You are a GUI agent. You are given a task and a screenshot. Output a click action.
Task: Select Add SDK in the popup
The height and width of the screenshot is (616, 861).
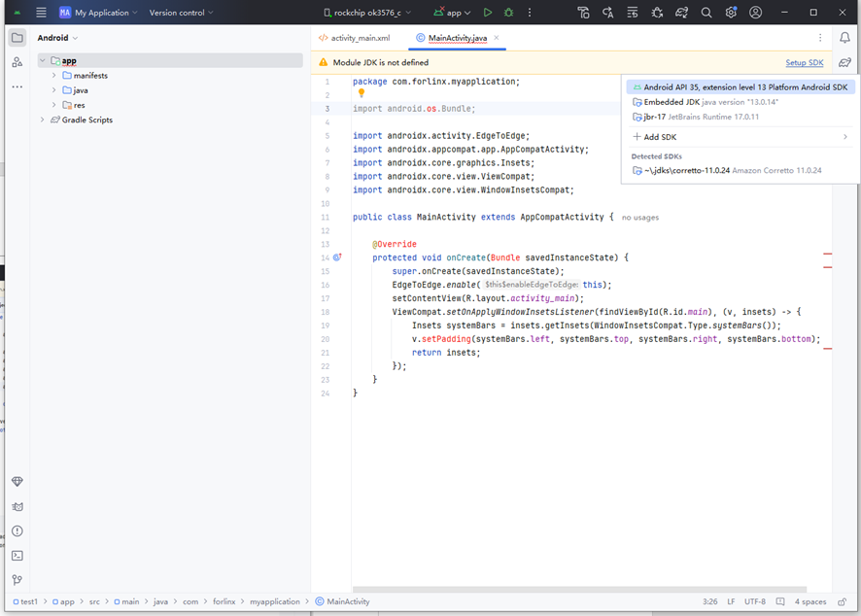[740, 137]
